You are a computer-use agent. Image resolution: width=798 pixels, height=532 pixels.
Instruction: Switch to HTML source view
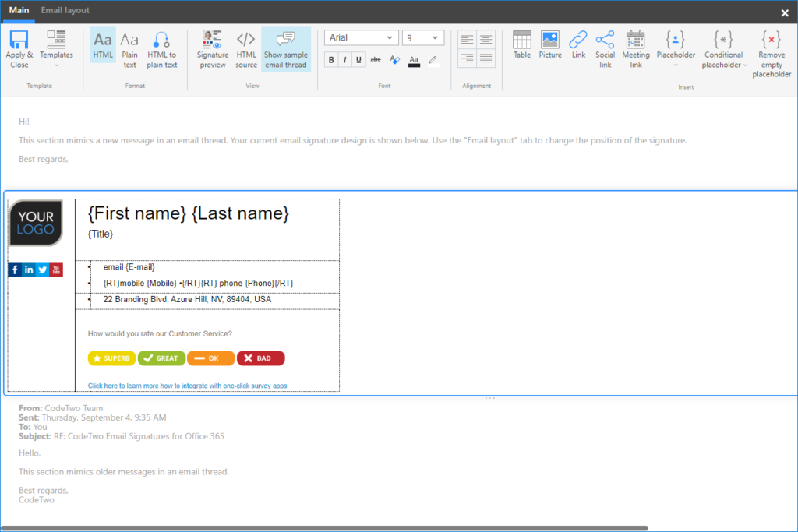(245, 47)
